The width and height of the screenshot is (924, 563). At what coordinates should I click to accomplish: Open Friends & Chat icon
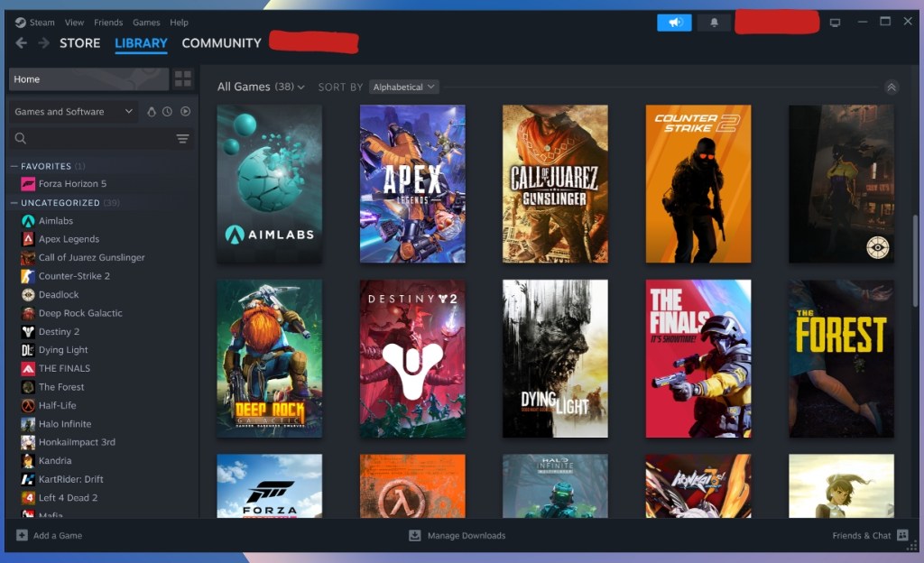point(902,535)
